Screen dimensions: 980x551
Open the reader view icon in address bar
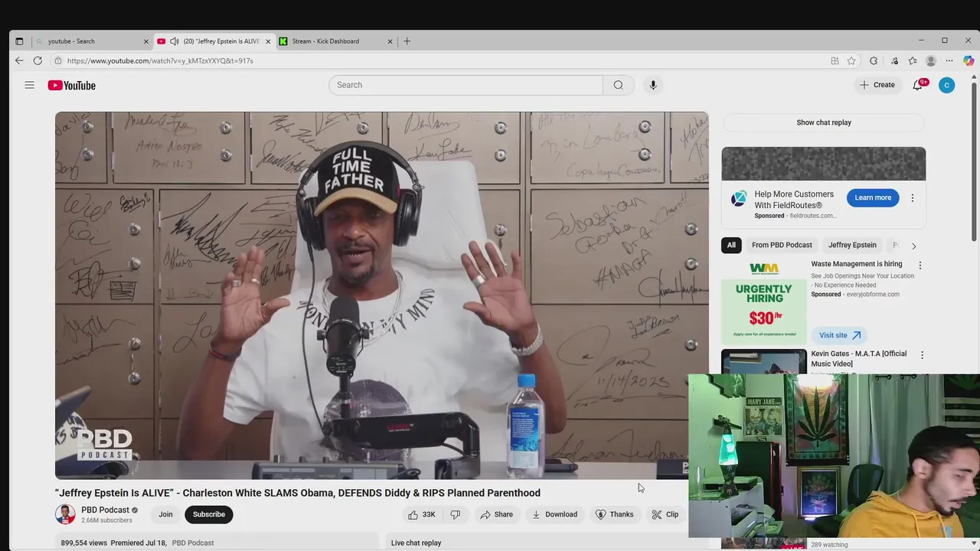(x=835, y=60)
